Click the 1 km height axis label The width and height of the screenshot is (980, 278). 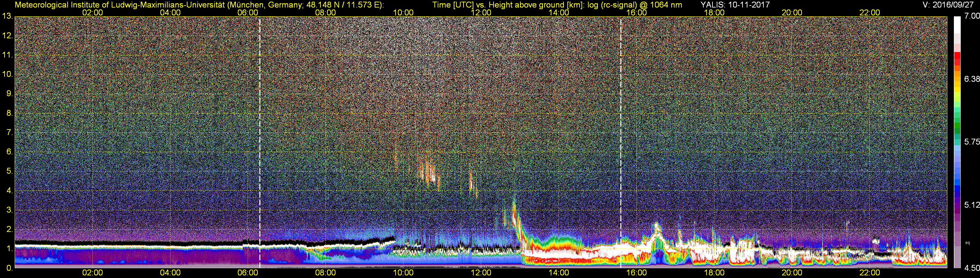point(9,249)
